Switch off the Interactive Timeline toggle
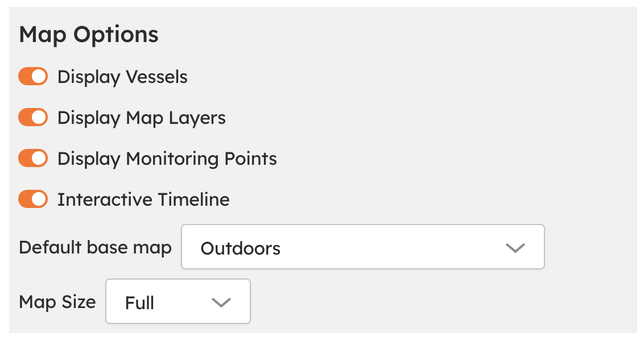 pyautogui.click(x=32, y=199)
